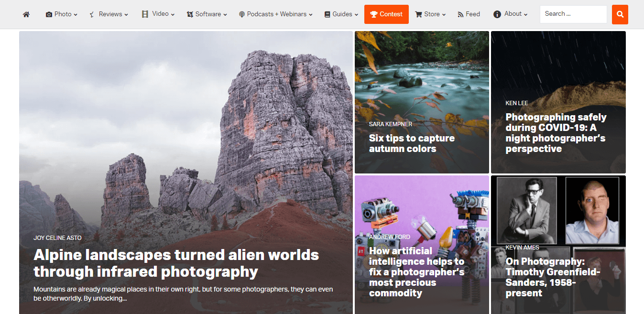Click the book icon beside Guides
Screen dimensions: 644x314
[327, 14]
